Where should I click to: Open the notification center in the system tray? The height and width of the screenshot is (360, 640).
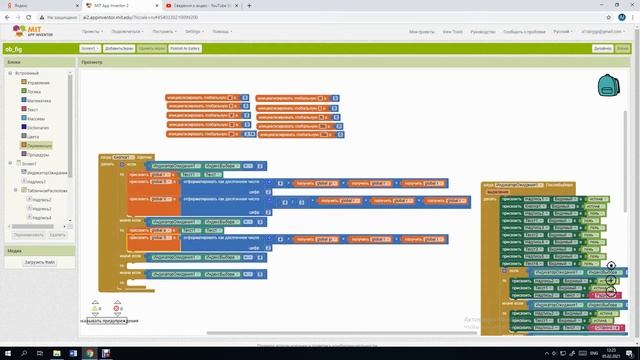(629, 353)
